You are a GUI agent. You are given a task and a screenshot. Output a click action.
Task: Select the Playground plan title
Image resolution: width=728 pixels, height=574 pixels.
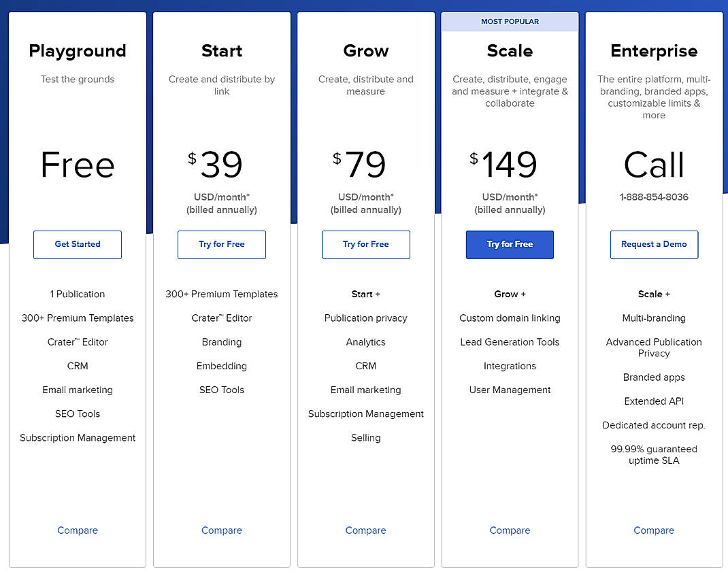pyautogui.click(x=77, y=50)
